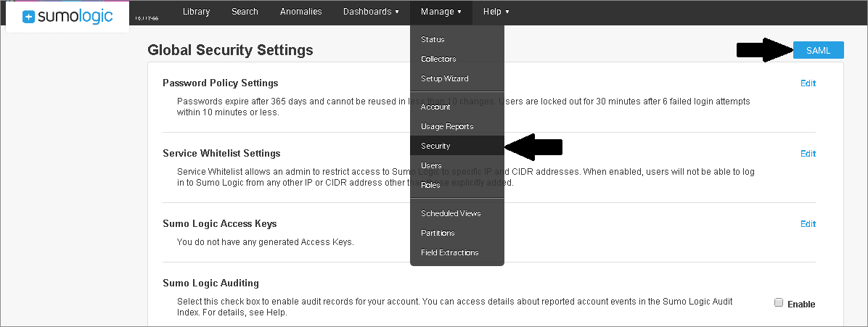This screenshot has width=868, height=327.
Task: Click 'You do not have any generated Access Keys' text
Action: (x=265, y=241)
